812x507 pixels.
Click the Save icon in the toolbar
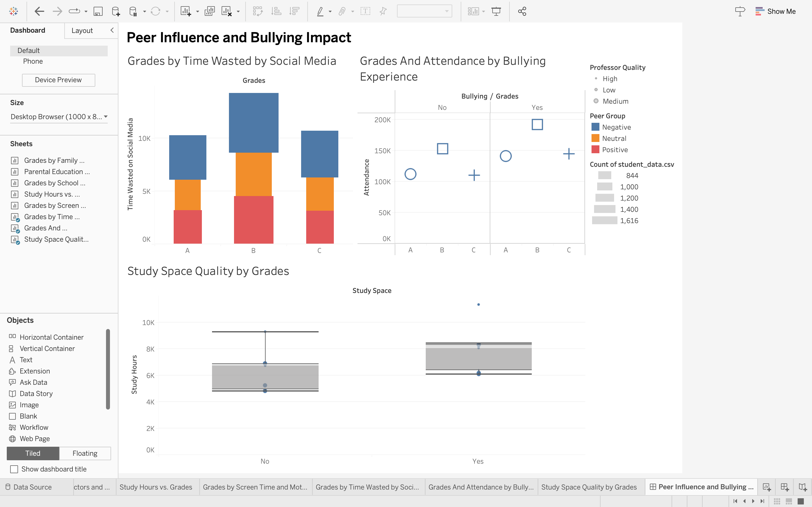[98, 11]
